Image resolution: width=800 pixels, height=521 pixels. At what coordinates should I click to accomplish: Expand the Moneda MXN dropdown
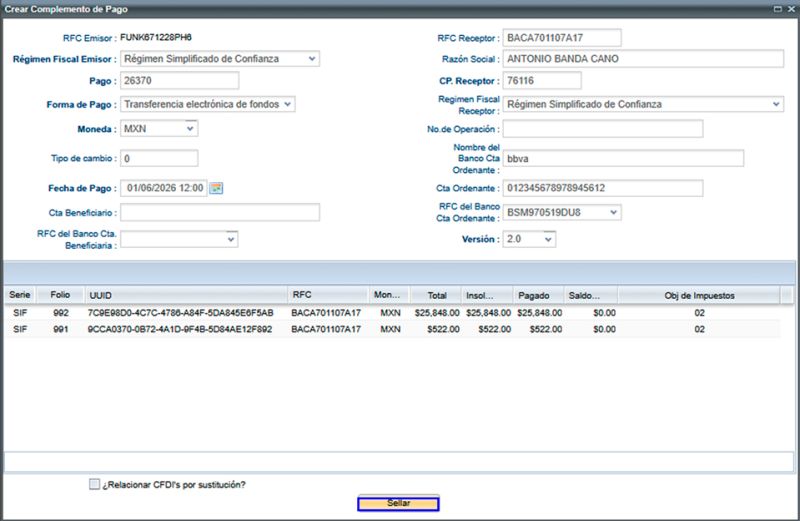tap(190, 129)
